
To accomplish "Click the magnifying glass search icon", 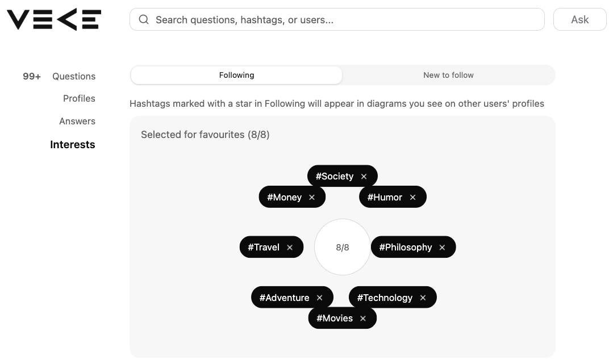I will [x=143, y=19].
